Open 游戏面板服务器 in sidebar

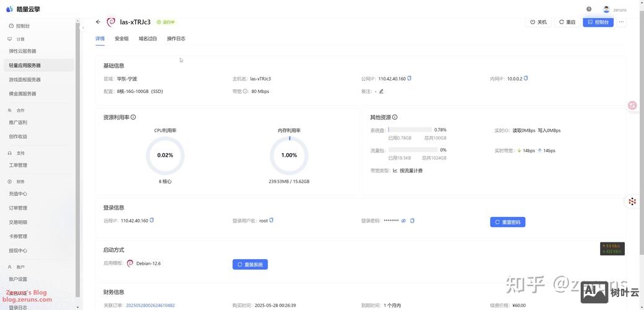(x=25, y=79)
